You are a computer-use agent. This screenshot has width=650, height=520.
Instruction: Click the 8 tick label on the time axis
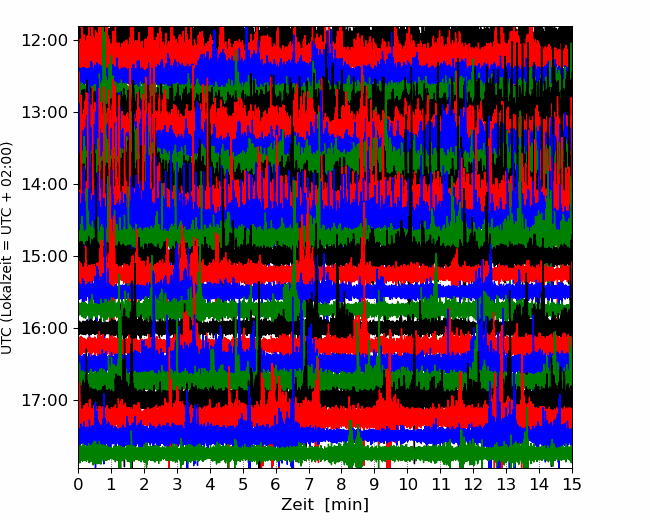pyautogui.click(x=342, y=484)
